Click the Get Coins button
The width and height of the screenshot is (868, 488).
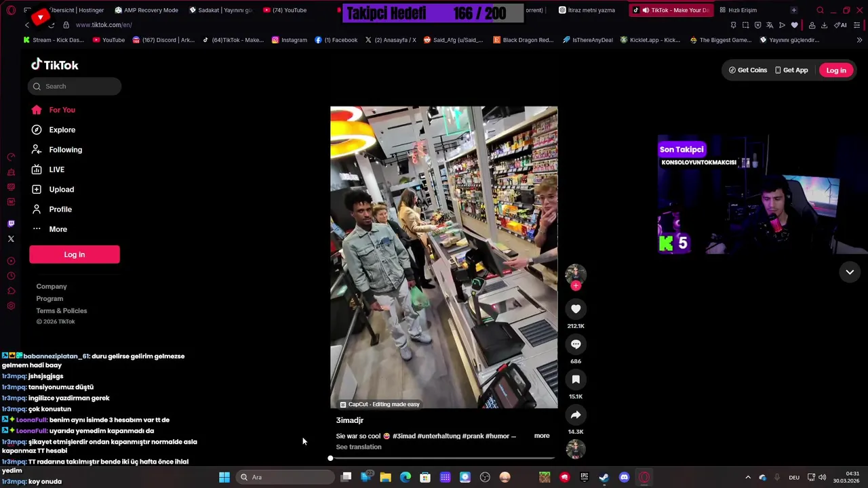coord(748,70)
